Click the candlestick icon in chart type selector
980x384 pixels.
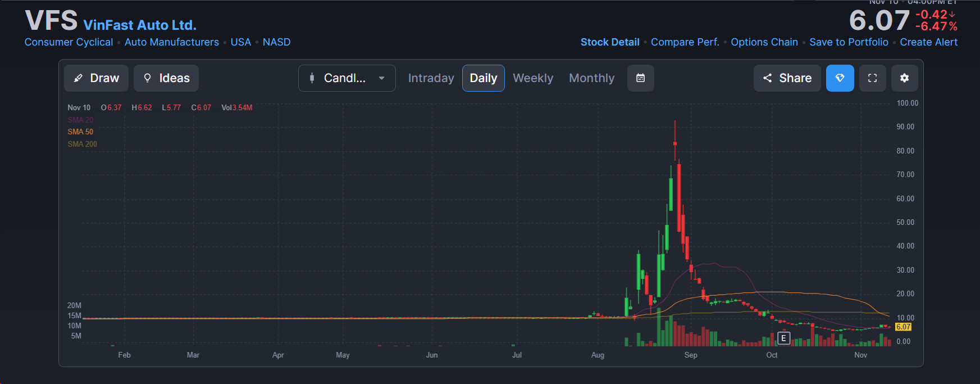[x=312, y=78]
